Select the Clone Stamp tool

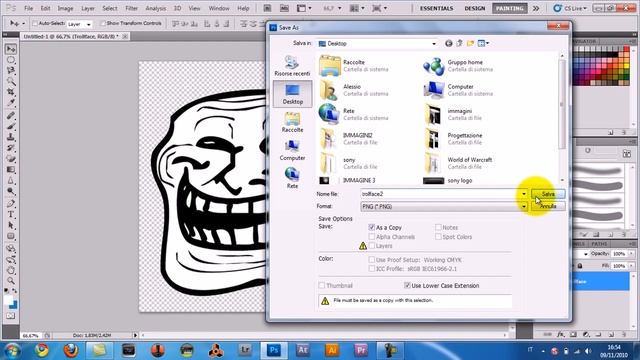[x=11, y=137]
